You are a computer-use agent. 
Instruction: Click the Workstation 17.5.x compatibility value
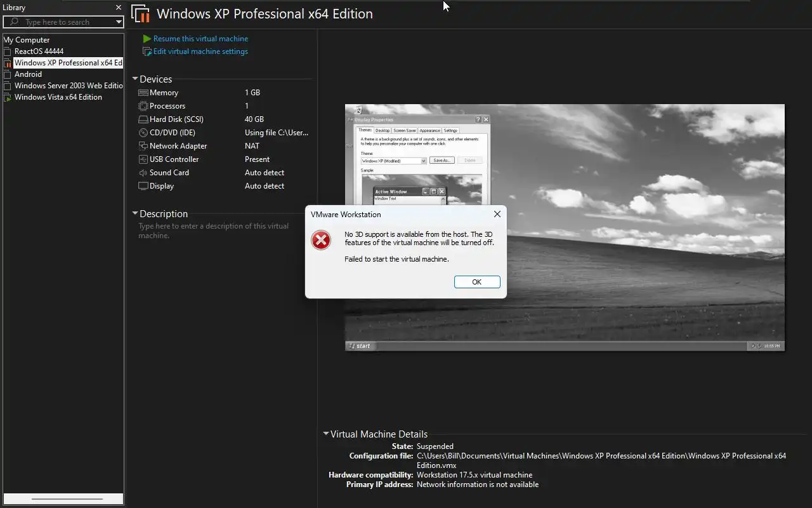click(475, 475)
